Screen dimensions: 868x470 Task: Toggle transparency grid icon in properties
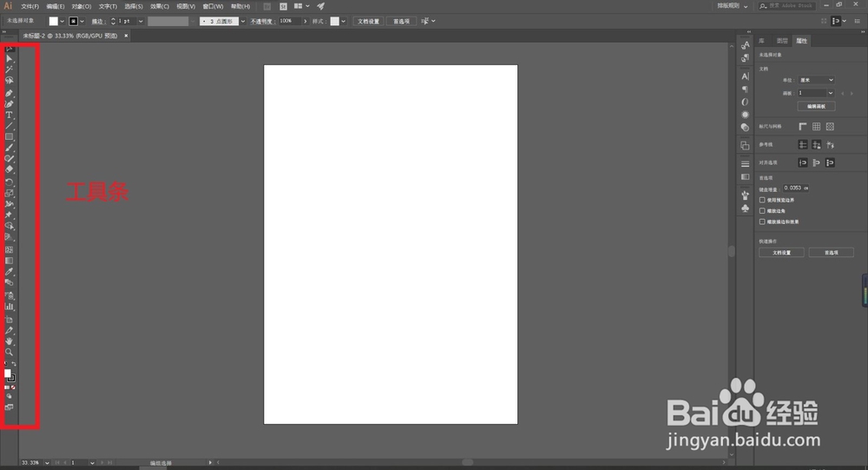(830, 126)
